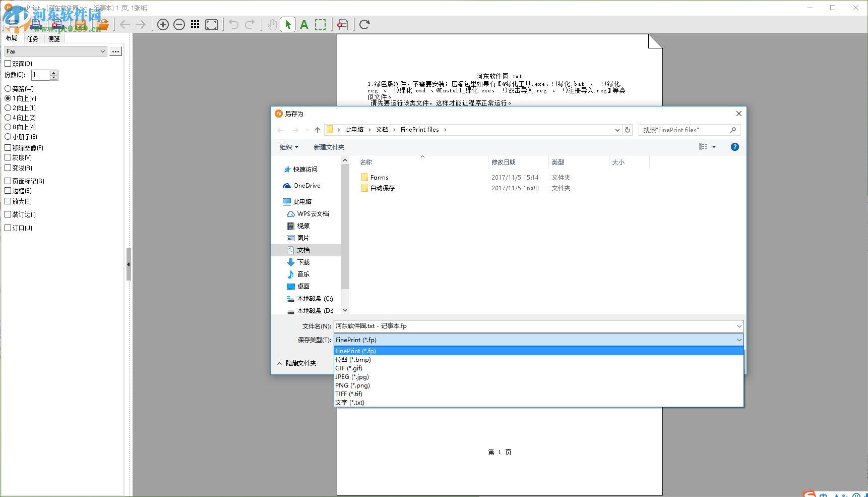Click the 新建文件夹 button
868x497 pixels.
pos(329,147)
